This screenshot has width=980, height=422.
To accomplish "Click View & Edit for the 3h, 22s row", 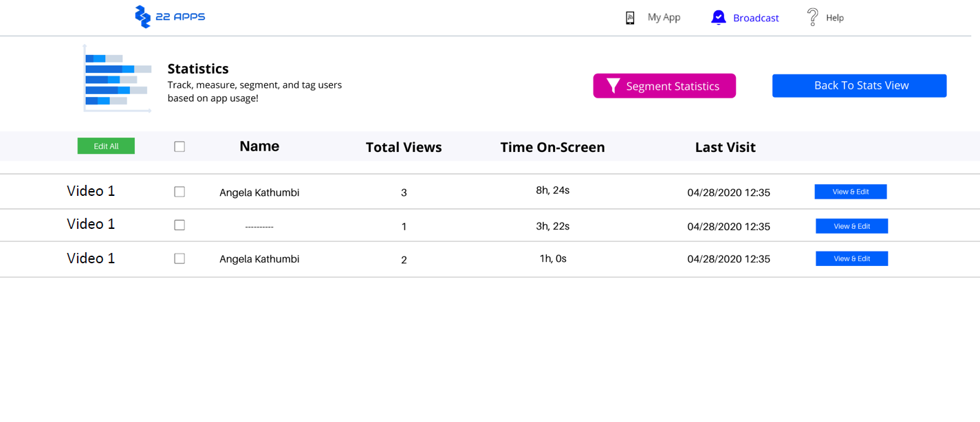I will [x=851, y=226].
